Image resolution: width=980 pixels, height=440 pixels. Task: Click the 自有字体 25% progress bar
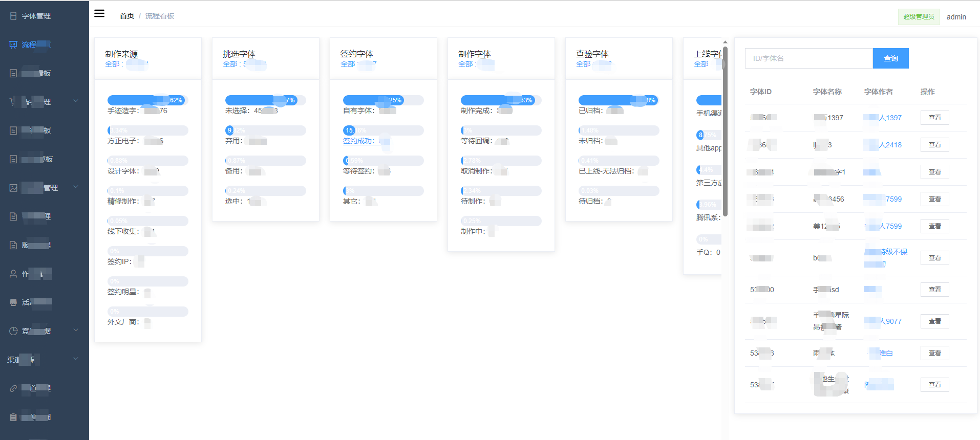[383, 100]
